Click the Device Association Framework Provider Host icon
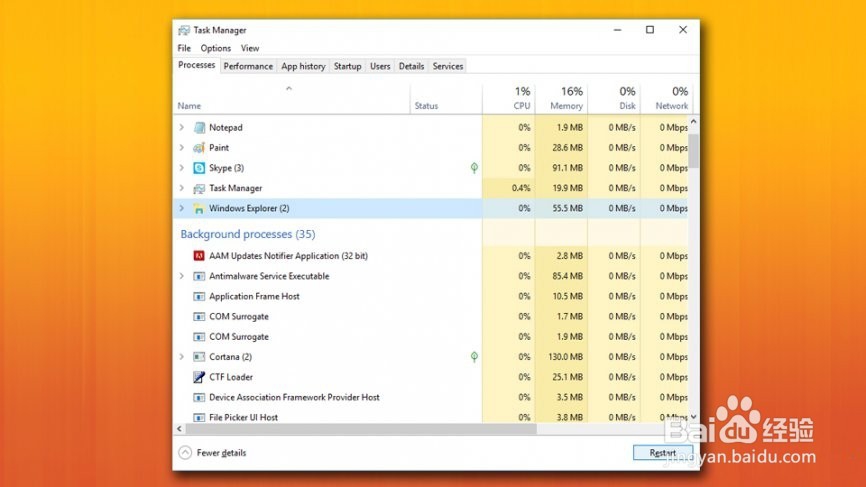 click(x=199, y=398)
